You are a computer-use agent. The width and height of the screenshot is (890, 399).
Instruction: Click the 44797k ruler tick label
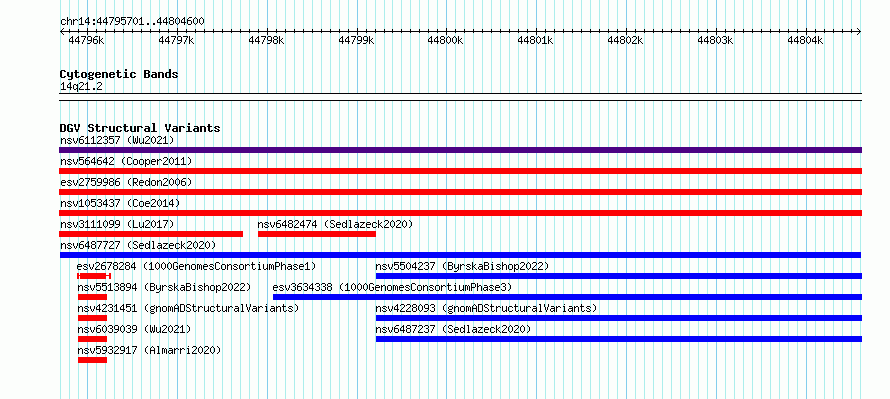coord(176,40)
